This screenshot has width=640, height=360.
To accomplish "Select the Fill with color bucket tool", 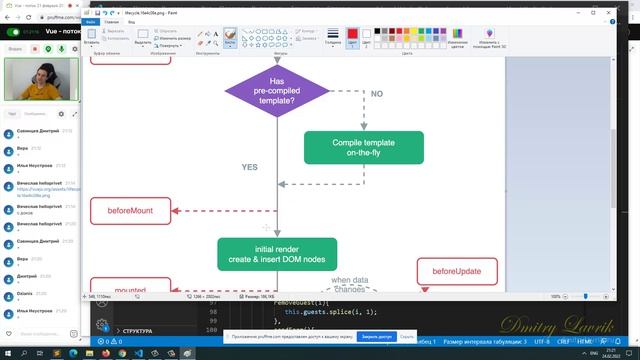I will [208, 34].
